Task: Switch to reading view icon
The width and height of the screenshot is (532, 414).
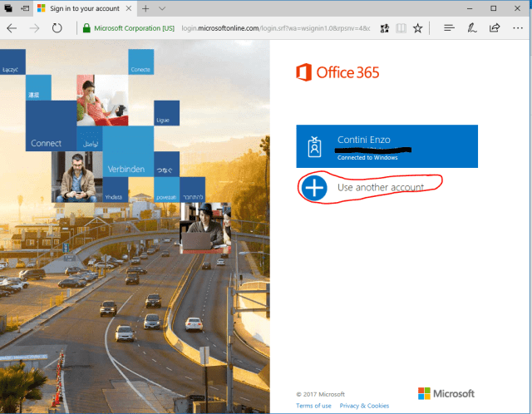Action: point(401,28)
